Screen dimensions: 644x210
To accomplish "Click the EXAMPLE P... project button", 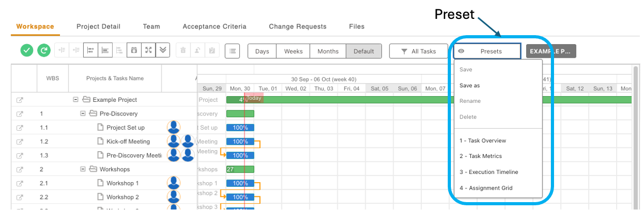I will (x=550, y=51).
